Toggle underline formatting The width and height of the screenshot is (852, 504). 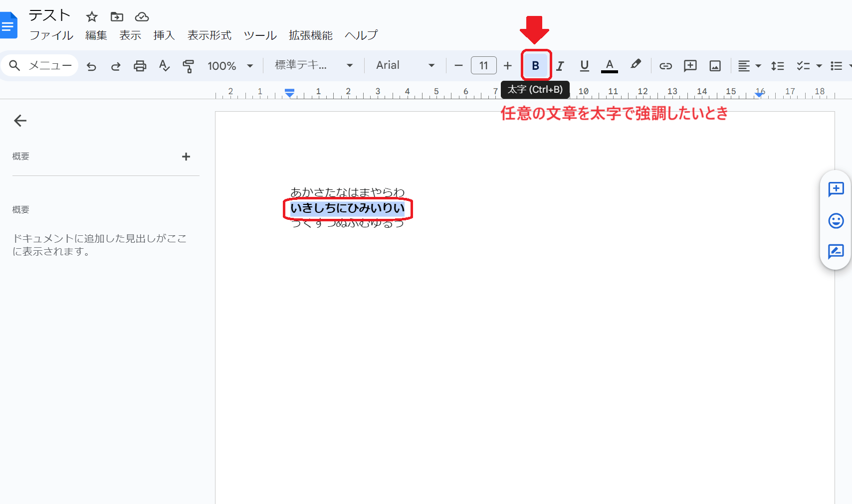pyautogui.click(x=585, y=66)
